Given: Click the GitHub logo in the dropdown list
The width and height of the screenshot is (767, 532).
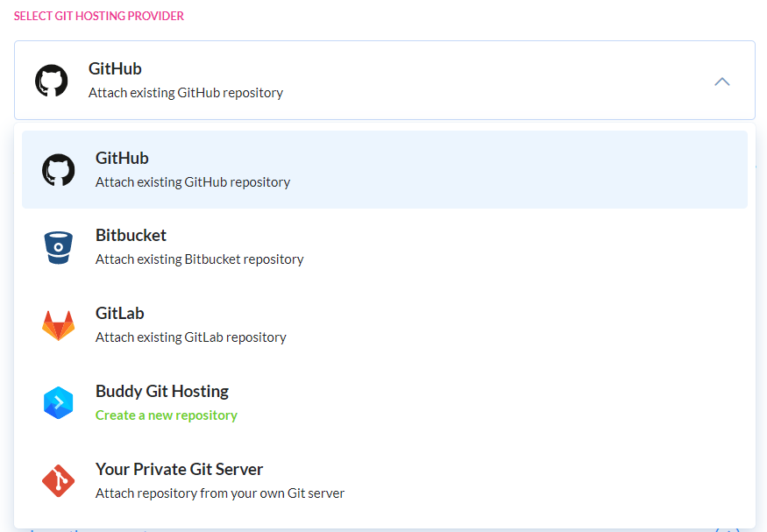Looking at the screenshot, I should [58, 170].
